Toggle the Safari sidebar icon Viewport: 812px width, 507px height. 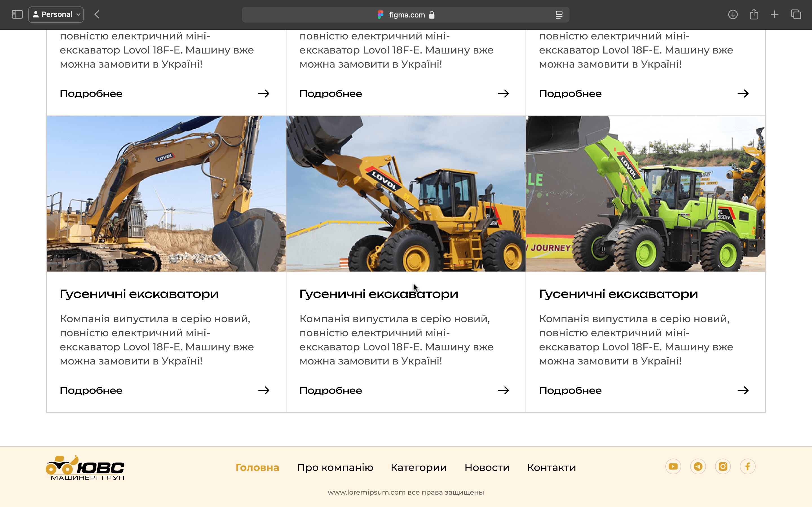[x=17, y=14]
